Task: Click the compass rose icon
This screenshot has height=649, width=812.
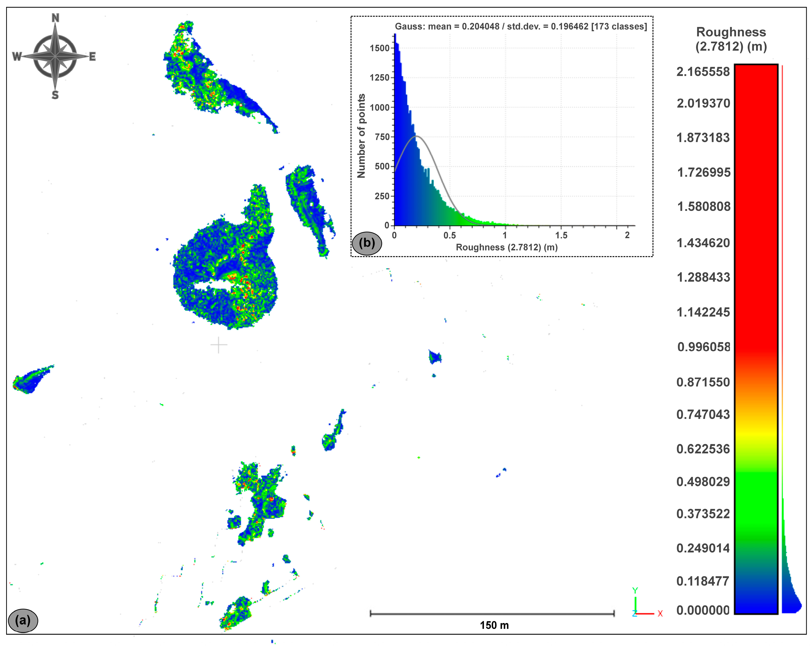Action: tap(55, 56)
